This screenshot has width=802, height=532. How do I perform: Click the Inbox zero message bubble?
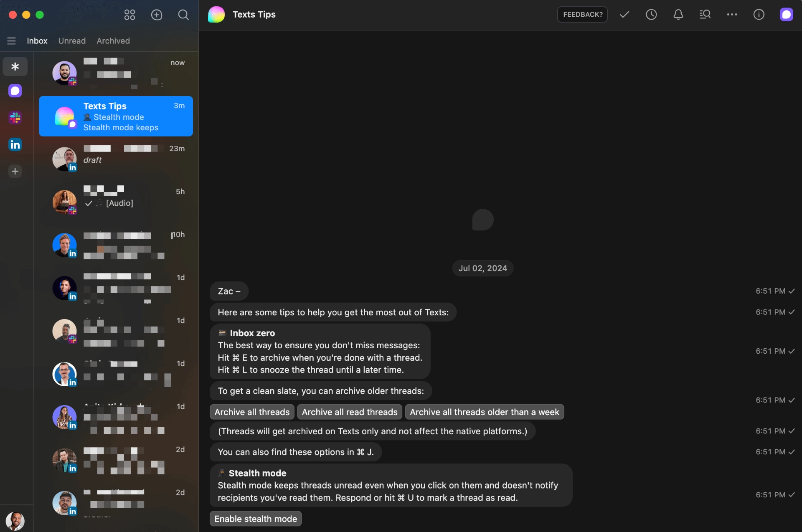[320, 352]
